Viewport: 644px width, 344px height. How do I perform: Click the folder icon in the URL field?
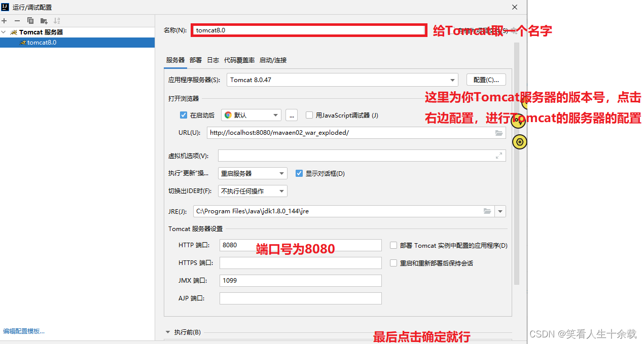coord(499,133)
